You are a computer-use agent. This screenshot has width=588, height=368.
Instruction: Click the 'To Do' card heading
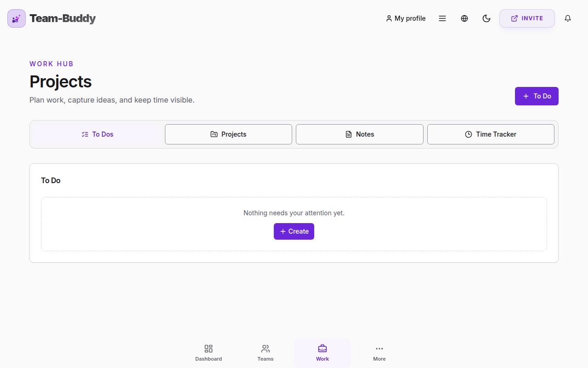pos(51,180)
